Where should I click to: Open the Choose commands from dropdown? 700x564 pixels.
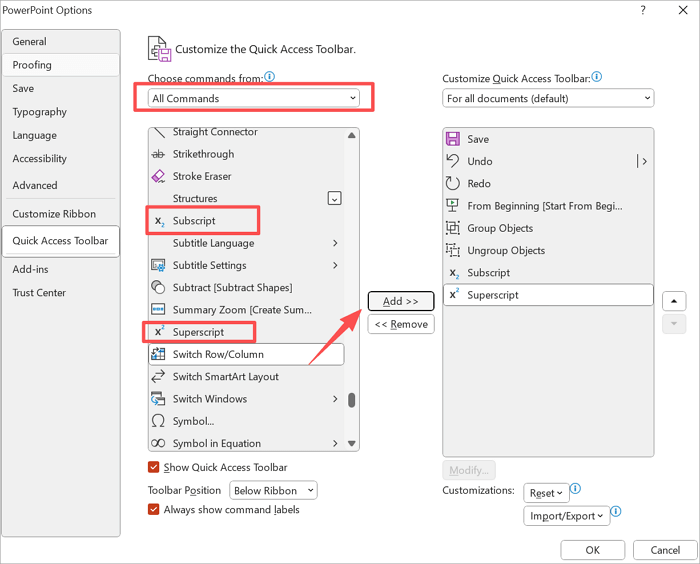coord(254,98)
